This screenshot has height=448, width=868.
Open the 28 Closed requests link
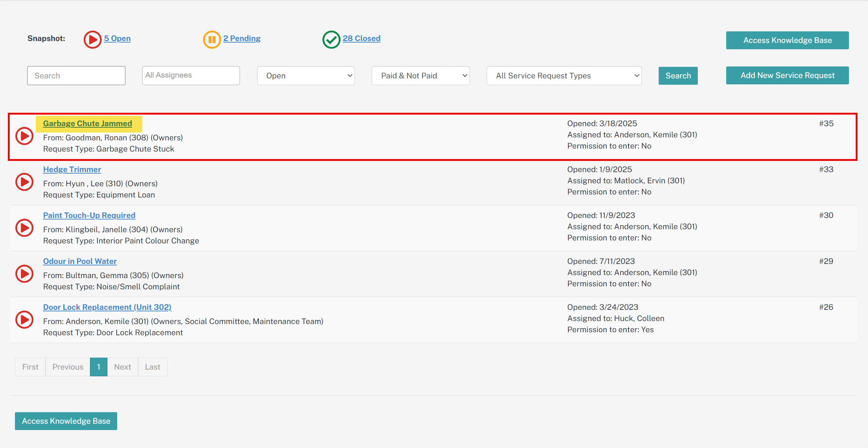362,38
